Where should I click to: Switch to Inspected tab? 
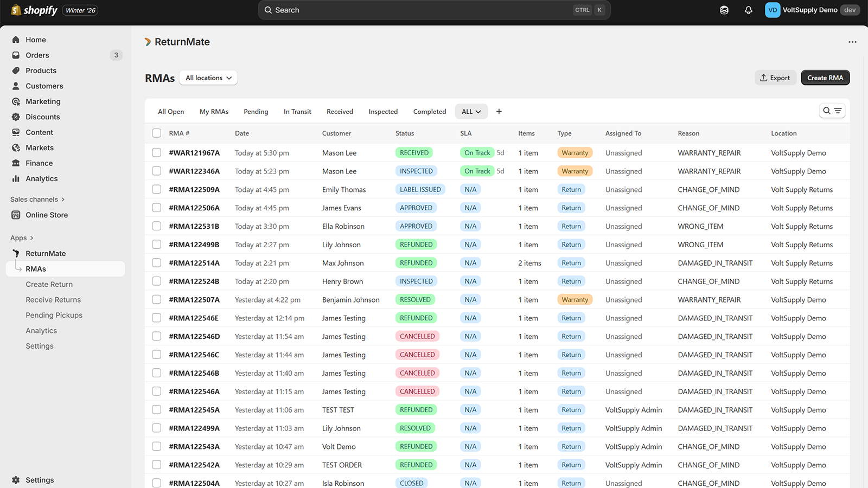coord(383,112)
